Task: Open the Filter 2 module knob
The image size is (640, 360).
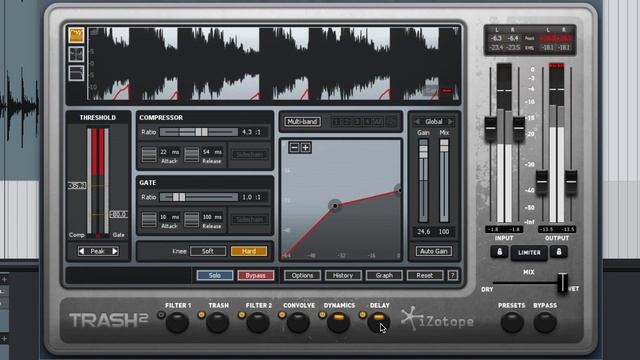Action: [258, 323]
